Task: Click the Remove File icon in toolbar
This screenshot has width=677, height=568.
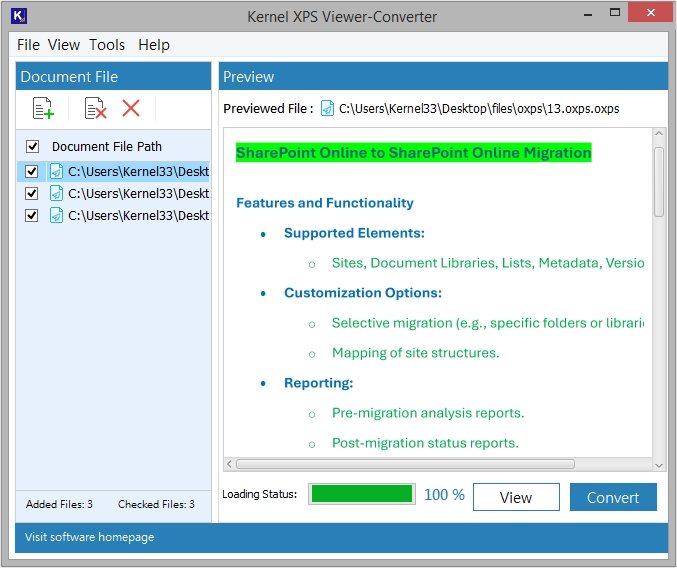Action: 95,108
